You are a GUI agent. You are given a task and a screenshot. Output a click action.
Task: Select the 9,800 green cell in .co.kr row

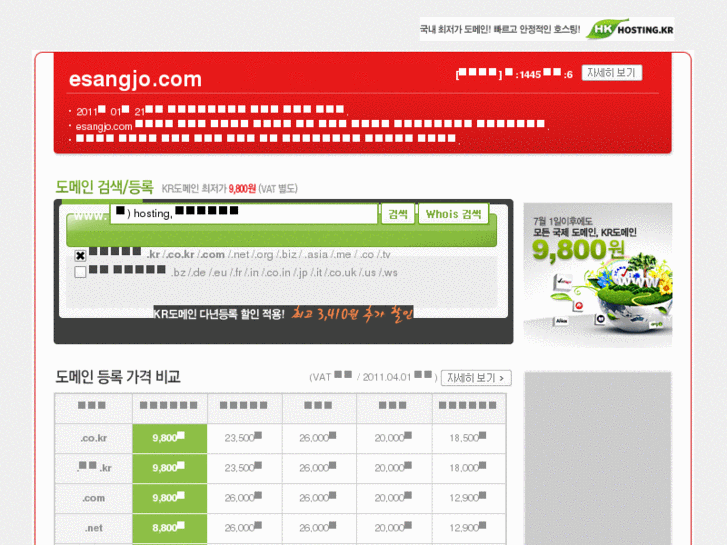tap(170, 438)
